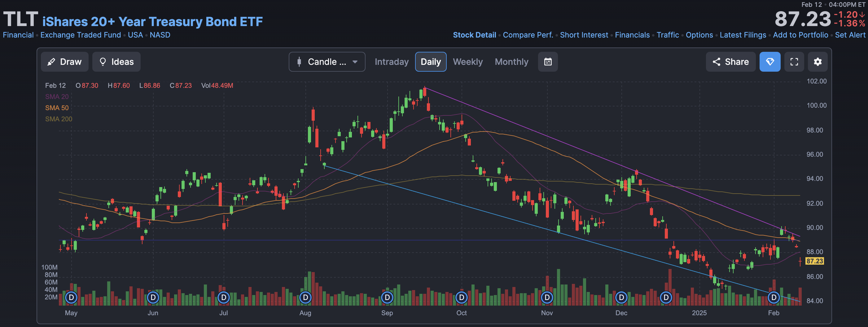868x327 pixels.
Task: Click Add to Portfolio link
Action: click(800, 35)
